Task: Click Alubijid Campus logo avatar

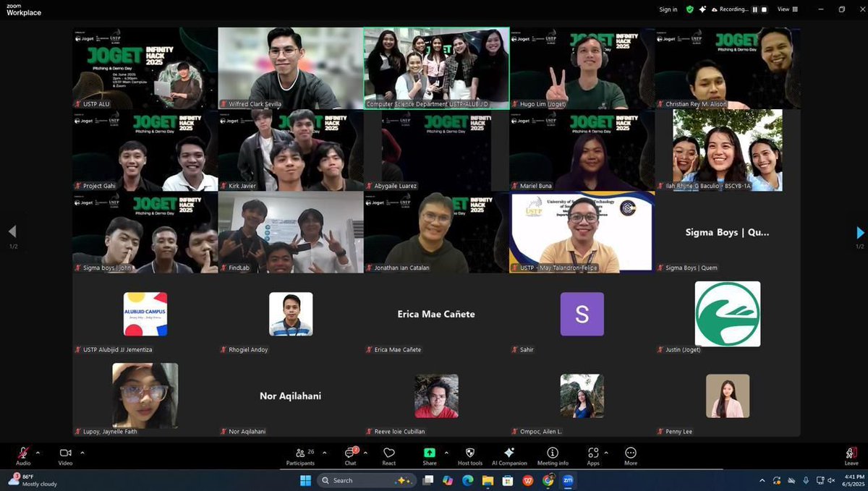Action: [145, 314]
